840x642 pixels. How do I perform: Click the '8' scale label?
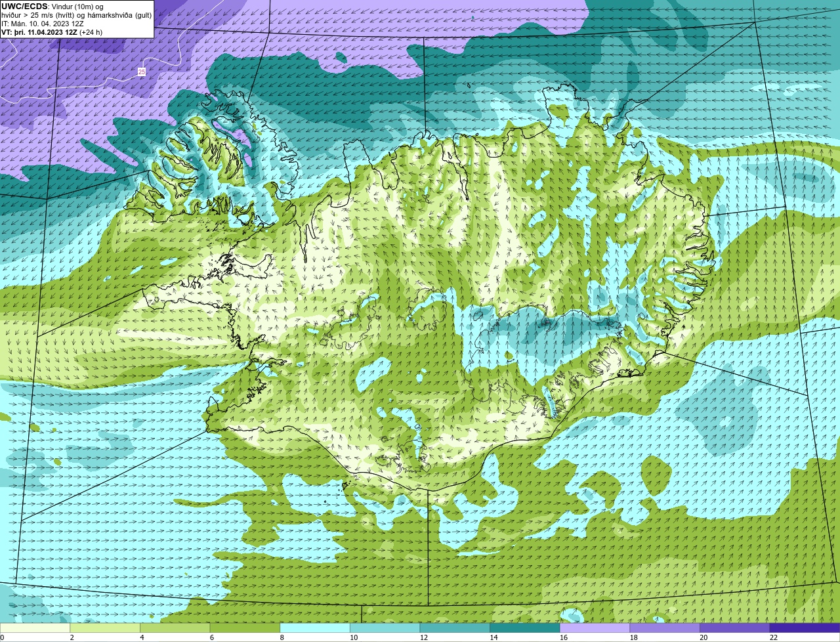(282, 637)
